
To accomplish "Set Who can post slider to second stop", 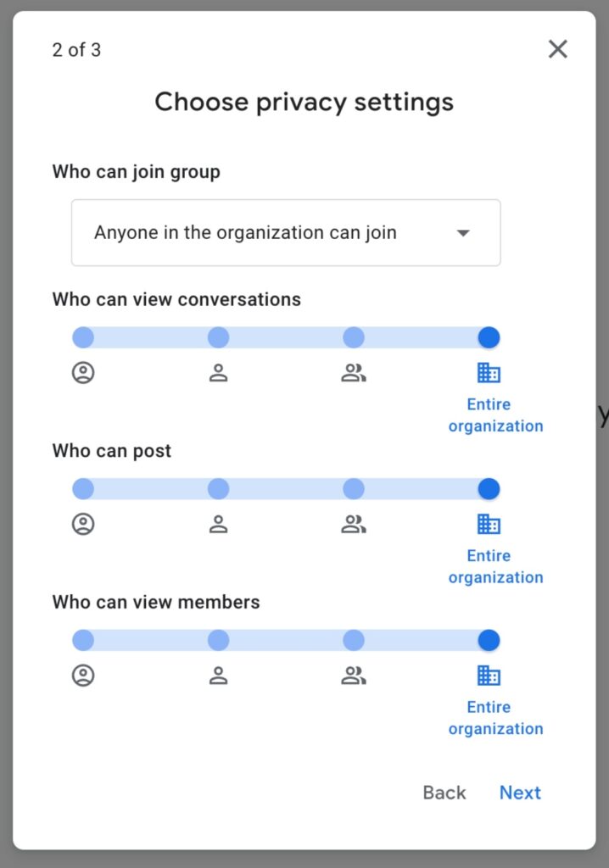I will click(x=218, y=489).
